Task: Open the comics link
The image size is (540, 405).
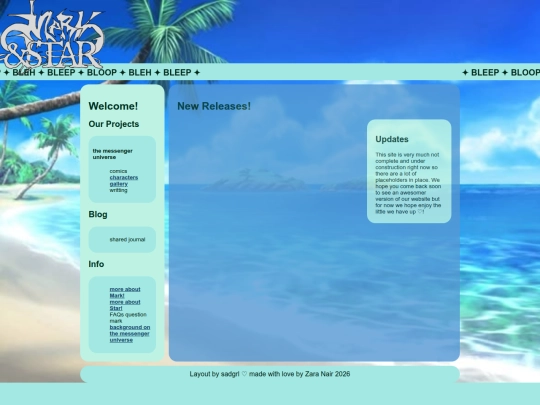Action: tap(118, 171)
